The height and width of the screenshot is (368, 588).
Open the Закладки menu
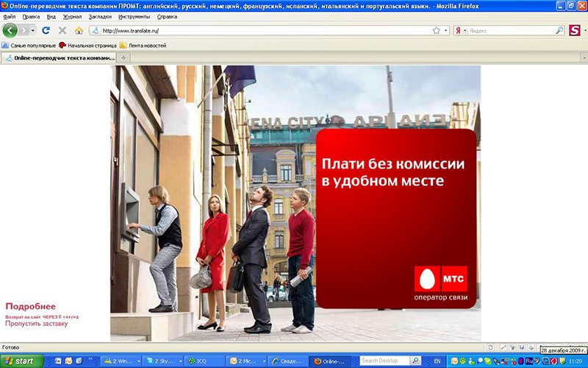[x=100, y=16]
